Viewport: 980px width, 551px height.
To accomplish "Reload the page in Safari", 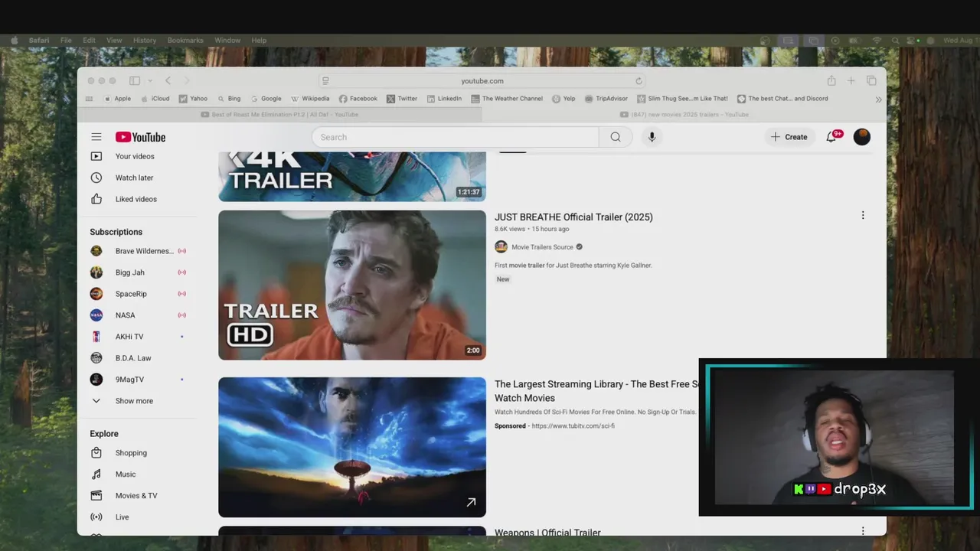I will click(x=639, y=80).
